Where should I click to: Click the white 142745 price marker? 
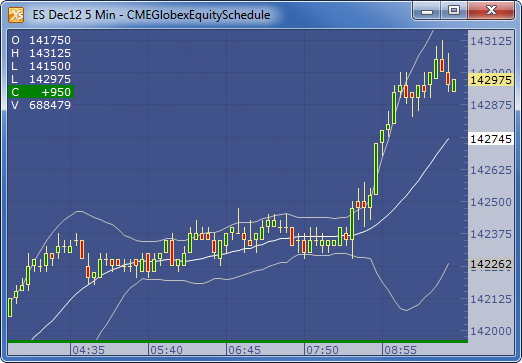click(x=491, y=139)
